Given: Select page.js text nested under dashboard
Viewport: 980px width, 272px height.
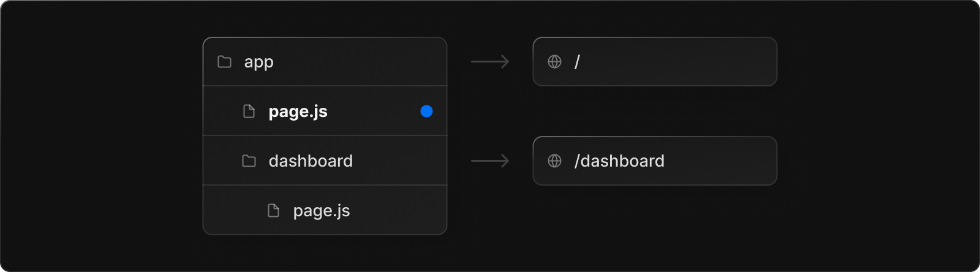Looking at the screenshot, I should pyautogui.click(x=322, y=211).
